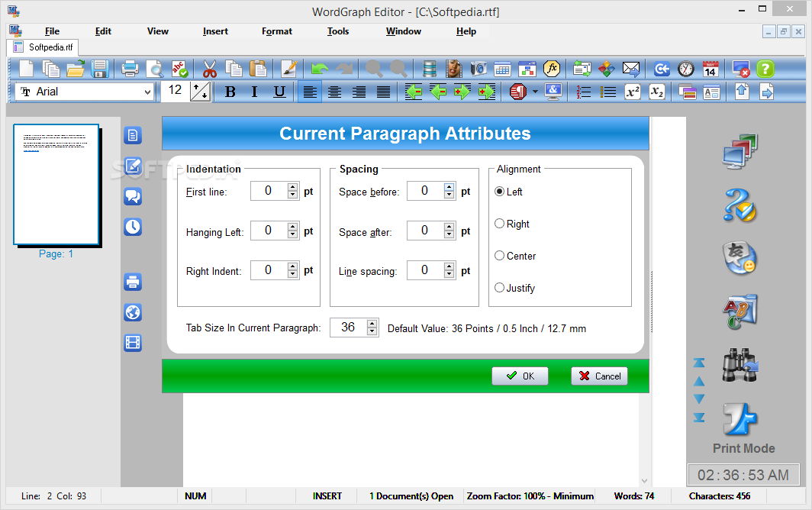The image size is (812, 510).
Task: Open the font size change button
Action: (x=201, y=92)
